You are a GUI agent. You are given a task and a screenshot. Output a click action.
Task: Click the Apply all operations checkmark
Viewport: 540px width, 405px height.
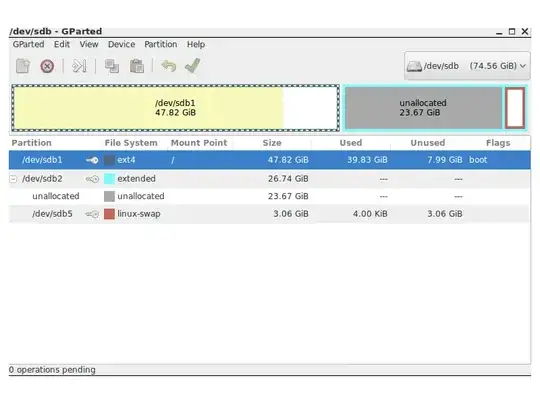[193, 65]
